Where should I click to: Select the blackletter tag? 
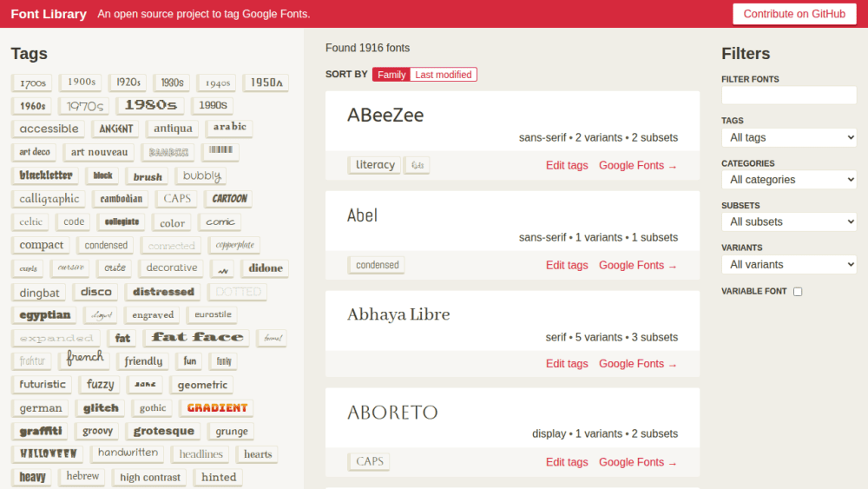click(45, 175)
